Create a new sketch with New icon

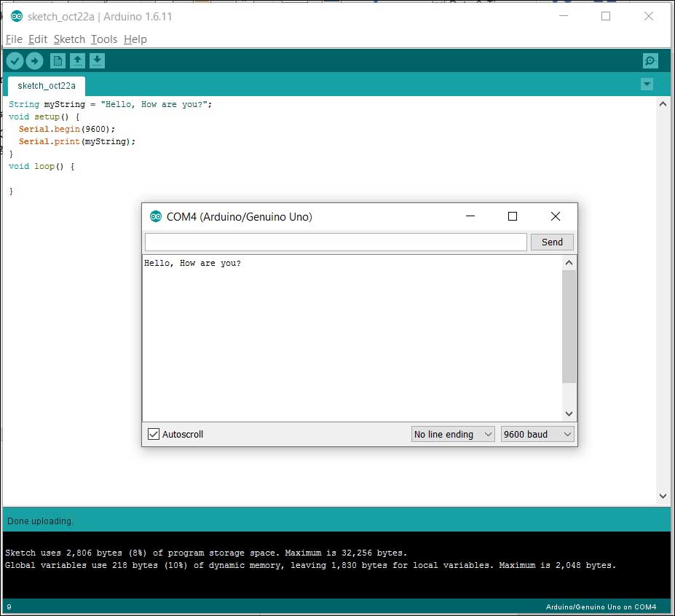click(x=58, y=61)
